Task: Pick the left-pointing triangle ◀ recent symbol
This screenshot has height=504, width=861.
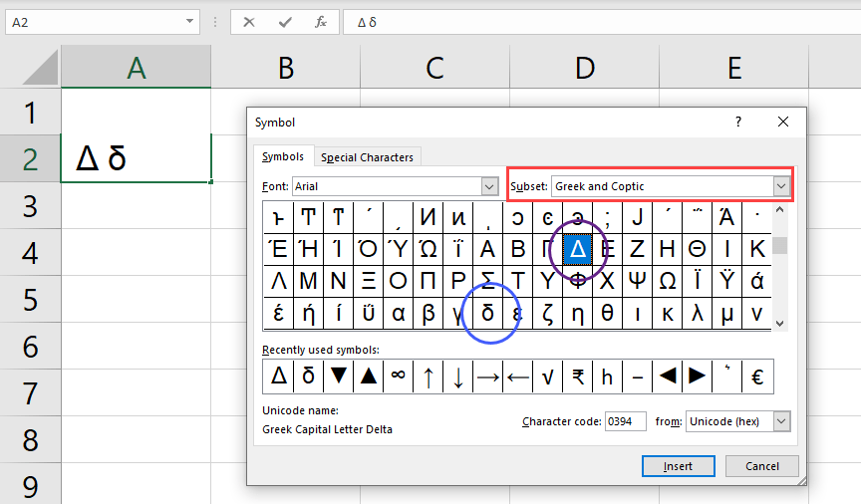Action: [x=667, y=377]
